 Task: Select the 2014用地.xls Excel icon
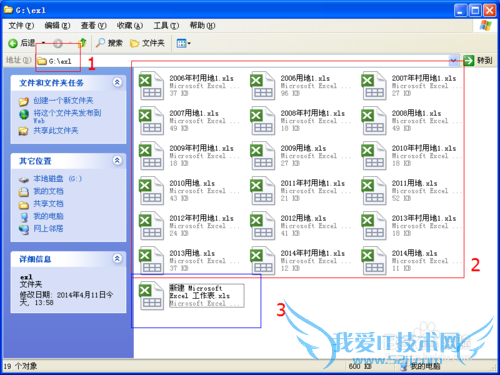coord(374,261)
